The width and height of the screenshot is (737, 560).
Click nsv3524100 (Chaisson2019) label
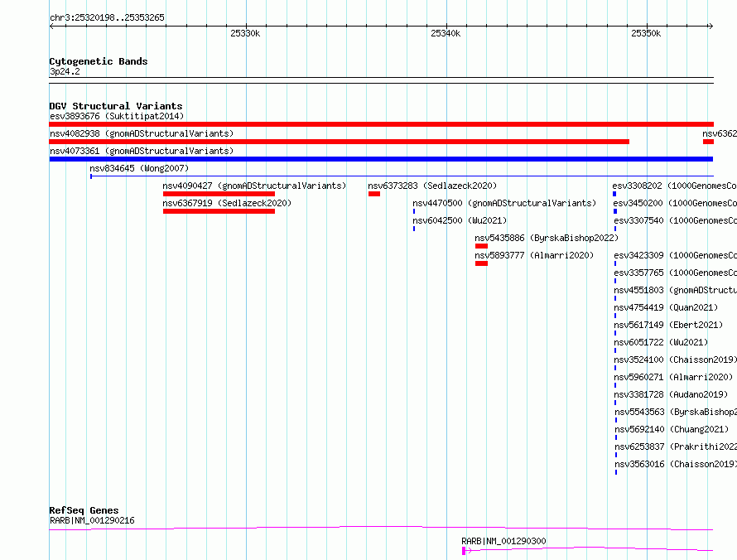(676, 360)
